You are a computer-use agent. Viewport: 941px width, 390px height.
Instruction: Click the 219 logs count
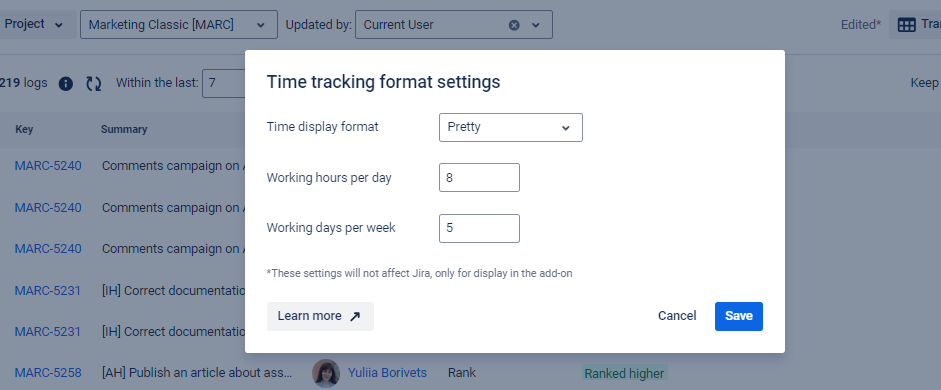[x=23, y=83]
